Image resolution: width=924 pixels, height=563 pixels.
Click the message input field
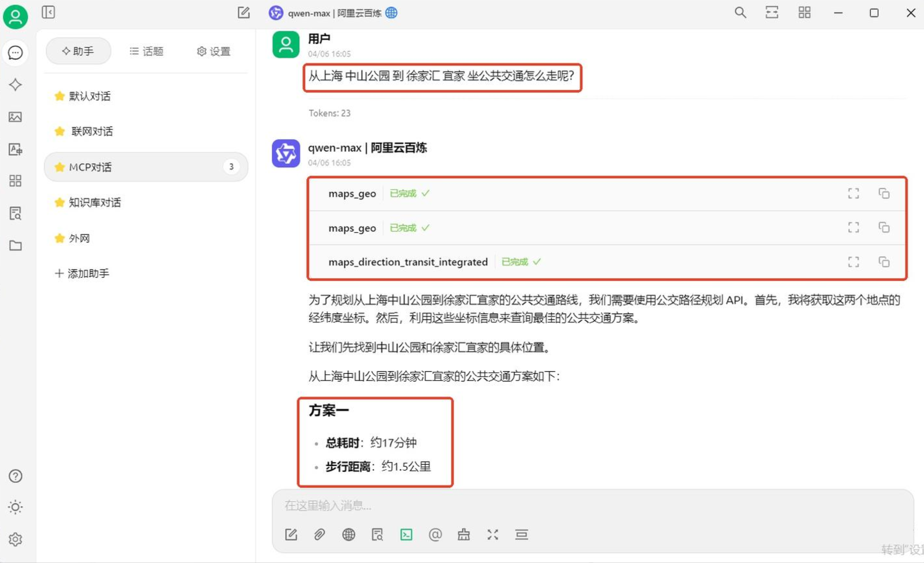click(x=593, y=506)
